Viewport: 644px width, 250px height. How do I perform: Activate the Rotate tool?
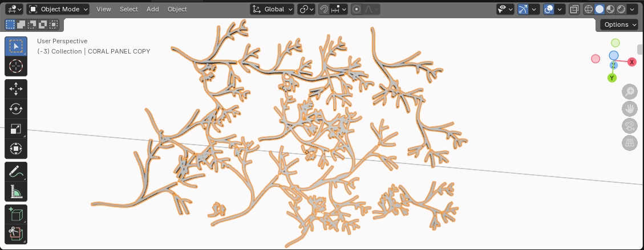16,109
